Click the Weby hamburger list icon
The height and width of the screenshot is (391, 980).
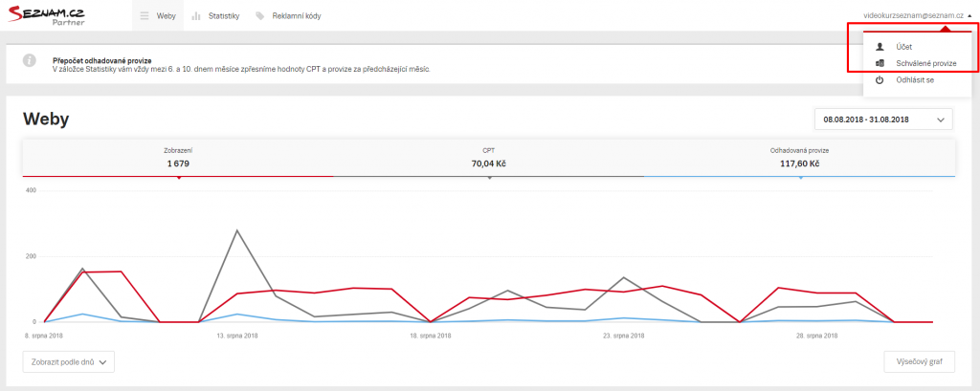(x=145, y=16)
